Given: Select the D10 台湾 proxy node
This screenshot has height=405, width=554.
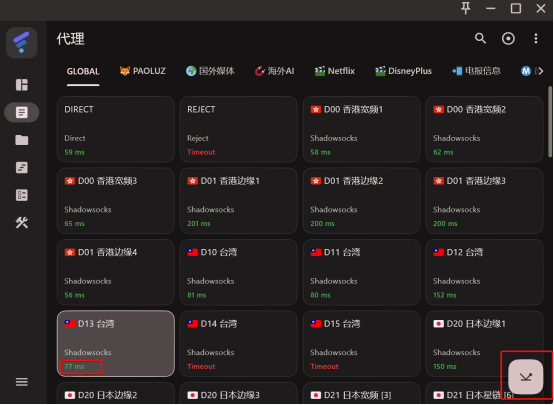Looking at the screenshot, I should point(238,272).
